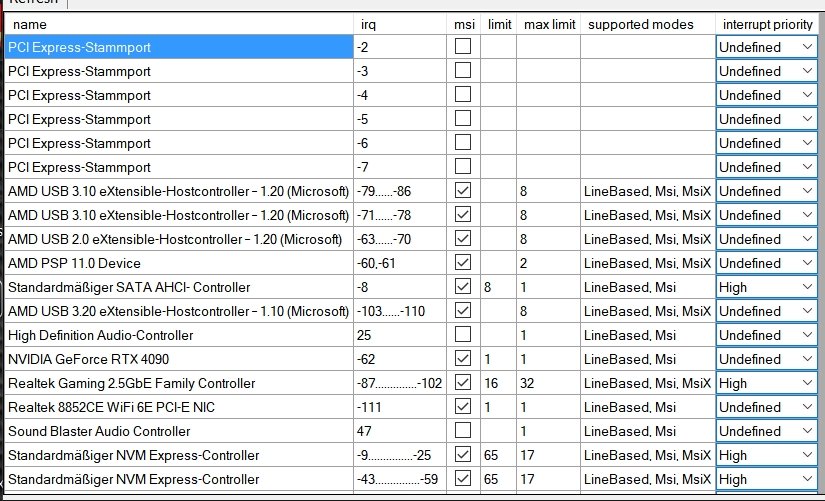
Task: Open interrupt priority dropdown for NVIDIA GeForce RTX 4090
Action: 767,359
